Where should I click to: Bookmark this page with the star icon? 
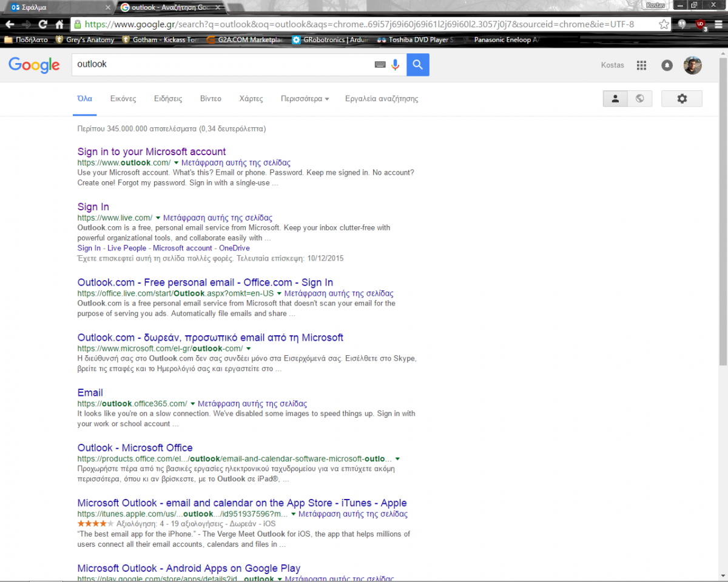664,24
